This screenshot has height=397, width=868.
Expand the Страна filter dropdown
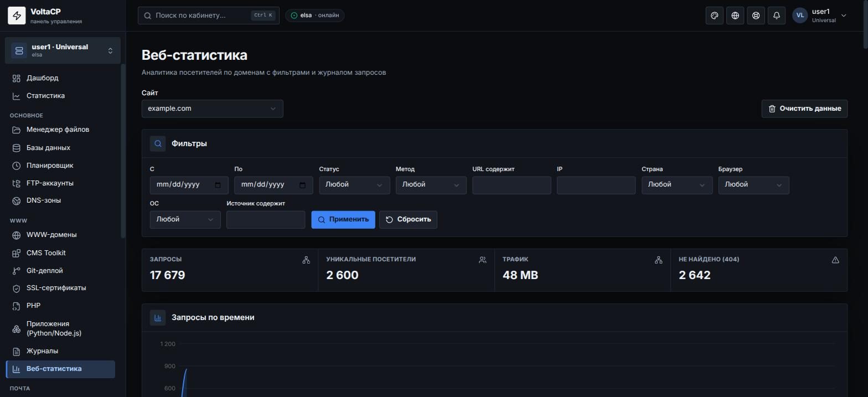point(677,185)
